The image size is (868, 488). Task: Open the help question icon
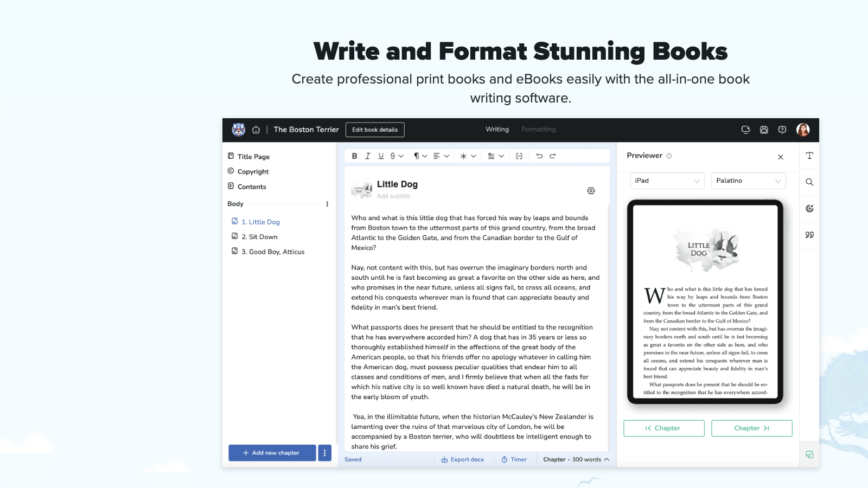(x=782, y=130)
